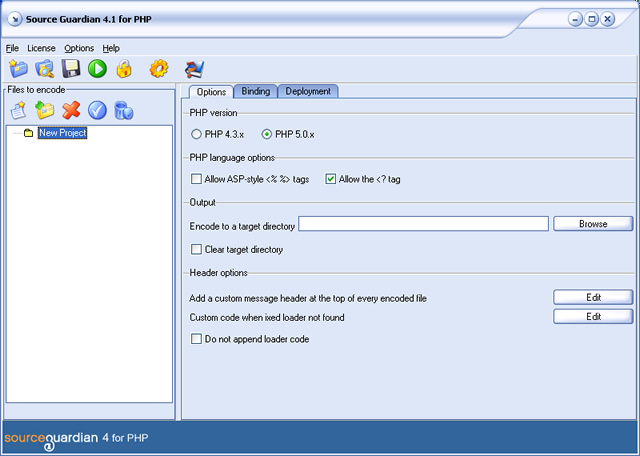Click New Project folder icon in tree
Image resolution: width=640 pixels, height=456 pixels.
29,133
